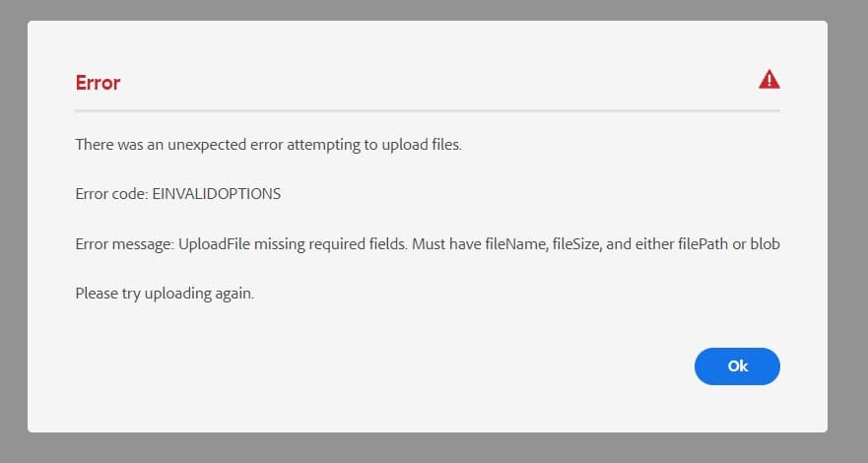This screenshot has width=868, height=463.
Task: Click the horizontal divider under Error heading
Action: 428,110
